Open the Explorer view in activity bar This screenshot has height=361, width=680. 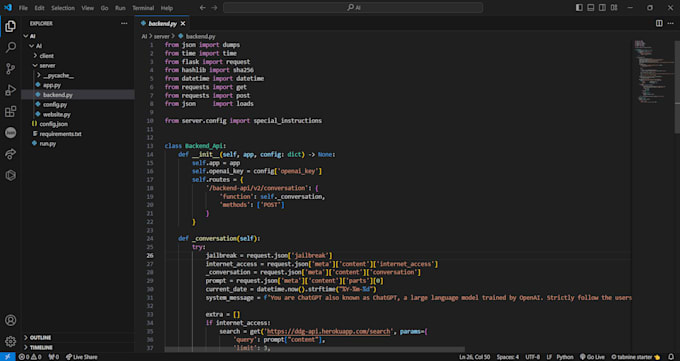(10, 26)
